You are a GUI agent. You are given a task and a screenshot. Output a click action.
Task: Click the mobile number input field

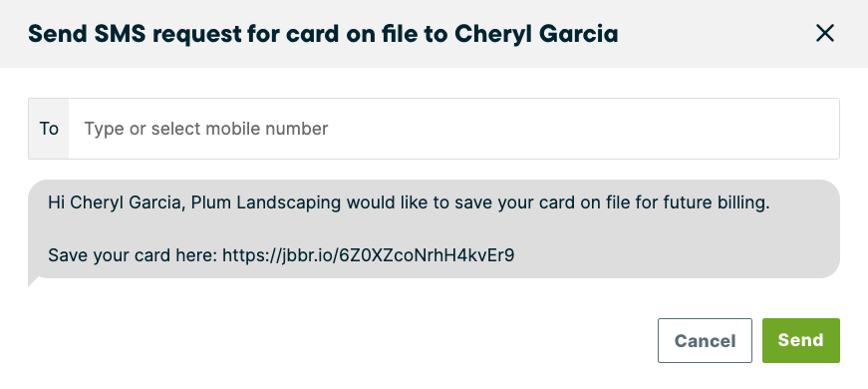click(x=453, y=129)
